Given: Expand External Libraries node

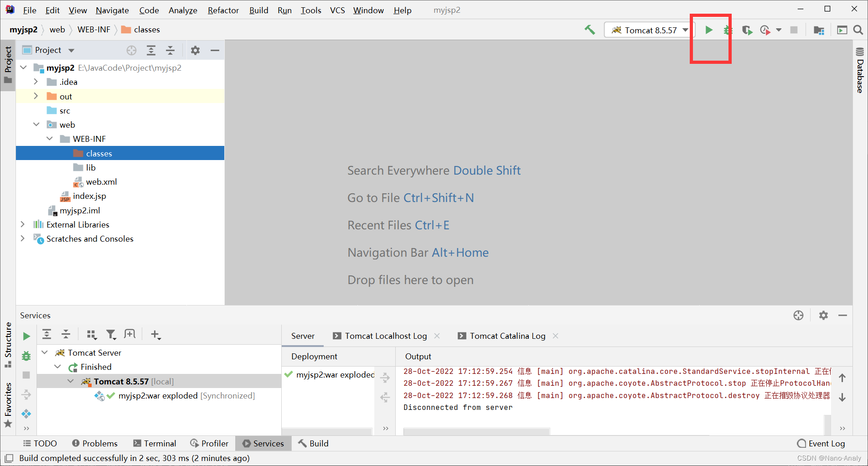Looking at the screenshot, I should pos(23,224).
